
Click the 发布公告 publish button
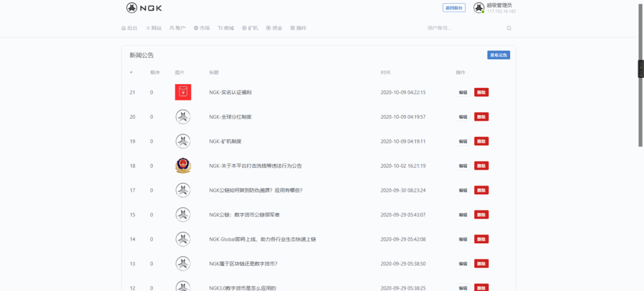point(499,55)
